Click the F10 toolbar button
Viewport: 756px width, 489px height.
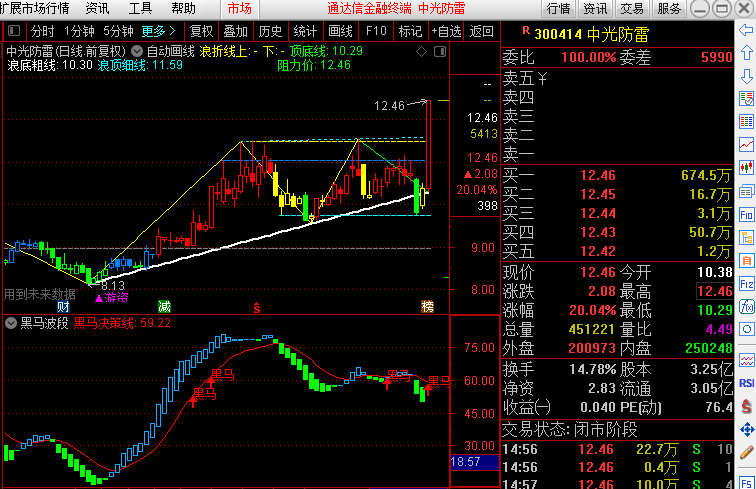[x=376, y=31]
